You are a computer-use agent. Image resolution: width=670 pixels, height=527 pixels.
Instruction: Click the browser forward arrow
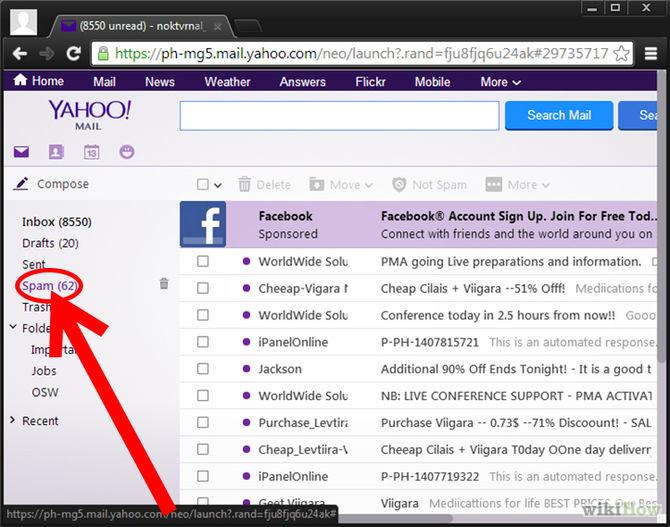(x=47, y=54)
